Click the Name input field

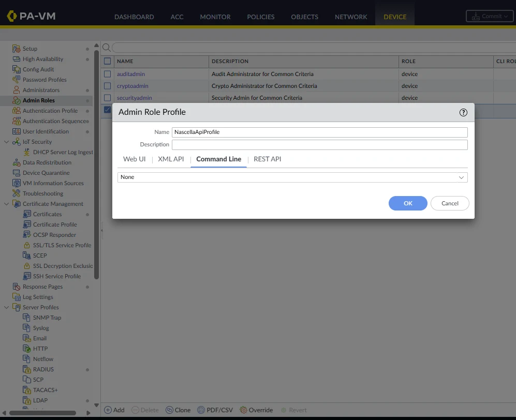[x=319, y=132]
